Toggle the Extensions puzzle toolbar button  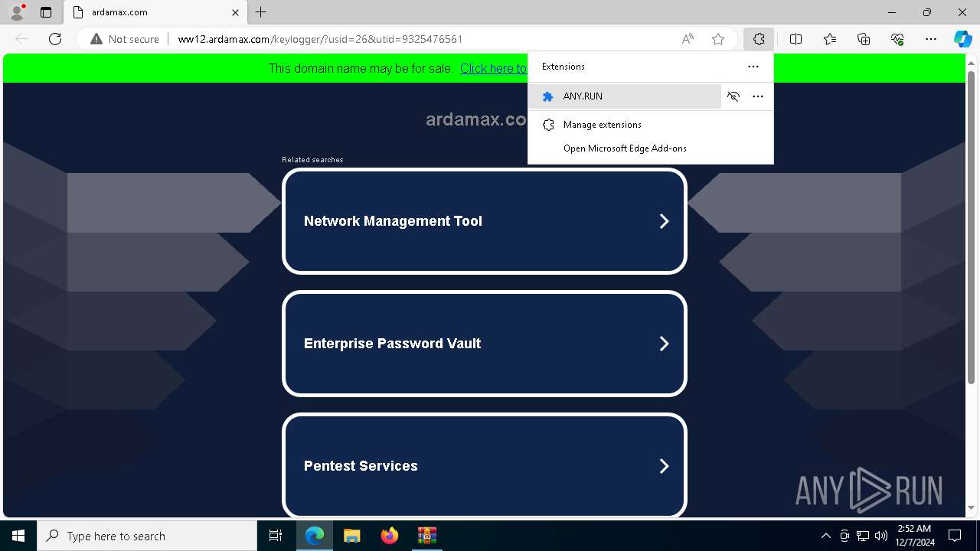click(759, 39)
